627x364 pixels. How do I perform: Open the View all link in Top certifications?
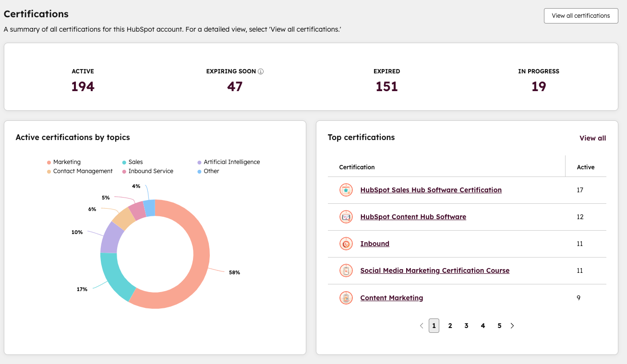592,138
